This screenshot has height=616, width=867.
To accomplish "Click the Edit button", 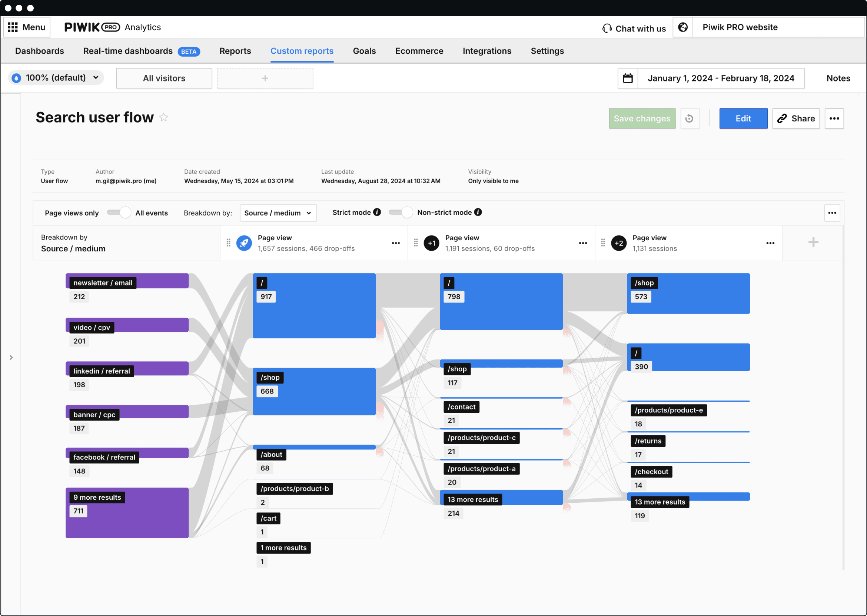I will point(742,118).
